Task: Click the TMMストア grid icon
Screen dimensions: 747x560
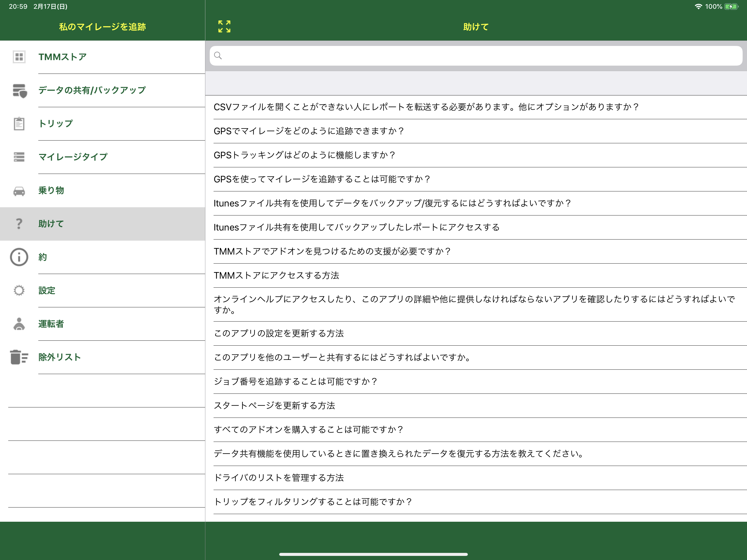Action: [x=19, y=57]
